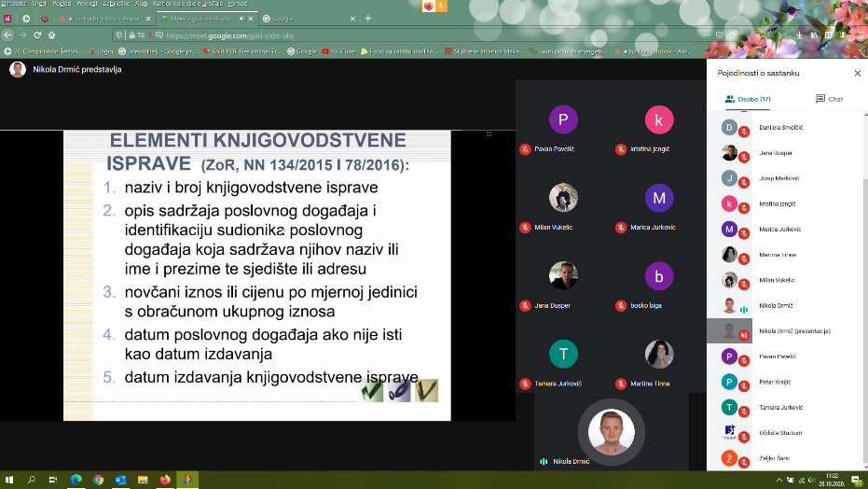Click Pavao Pavelić's muted mic icon in grid

tap(525, 149)
